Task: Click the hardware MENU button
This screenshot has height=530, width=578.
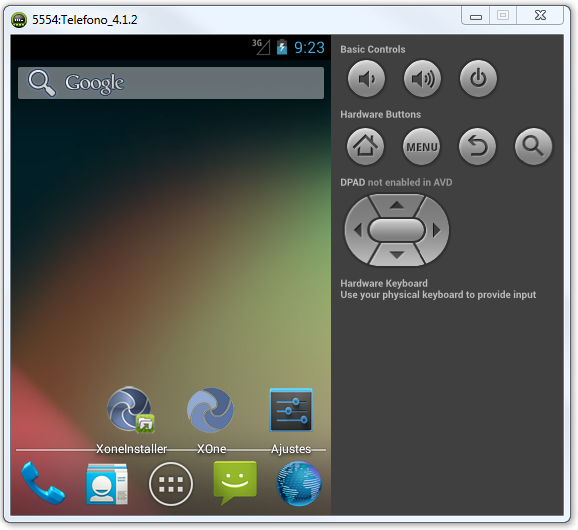Action: 421,146
